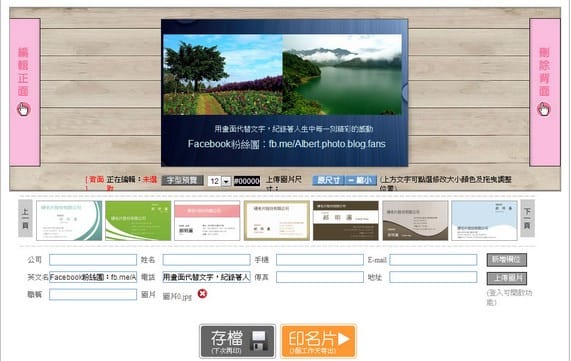
Task: Click the play arrow icon on 印名片 button
Action: pyautogui.click(x=344, y=339)
